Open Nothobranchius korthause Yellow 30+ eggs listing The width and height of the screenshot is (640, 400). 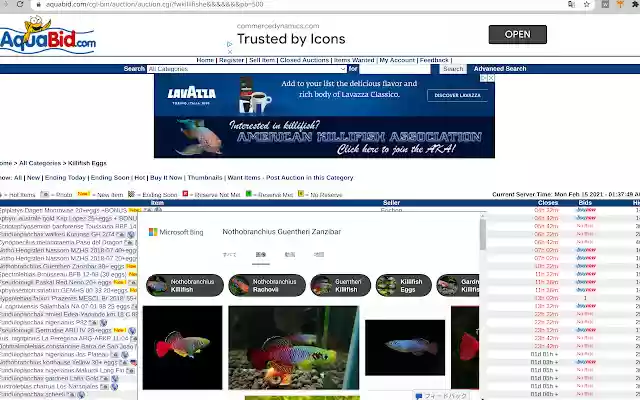coord(59,362)
